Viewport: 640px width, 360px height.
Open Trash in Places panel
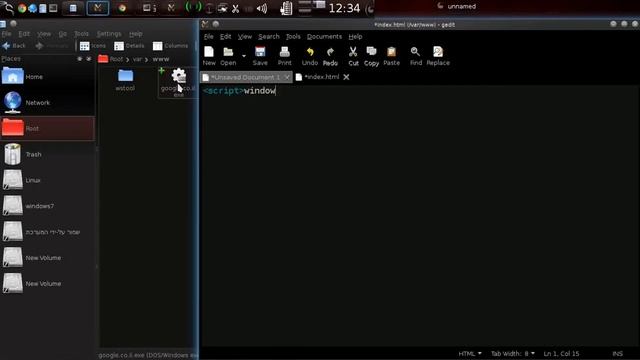[x=48, y=154]
